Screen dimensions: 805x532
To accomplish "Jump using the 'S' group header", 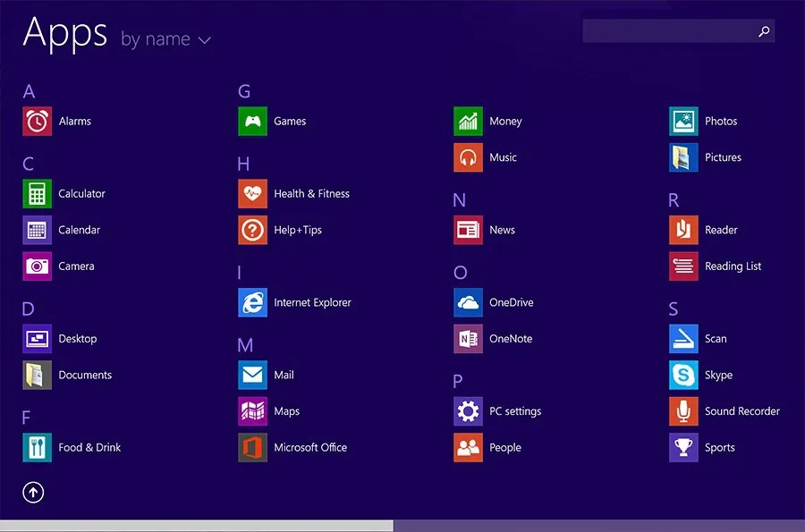I will [674, 309].
